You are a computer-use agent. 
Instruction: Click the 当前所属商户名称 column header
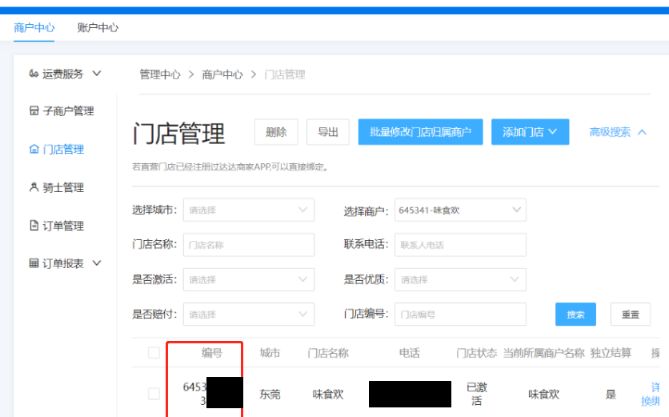[544, 353]
